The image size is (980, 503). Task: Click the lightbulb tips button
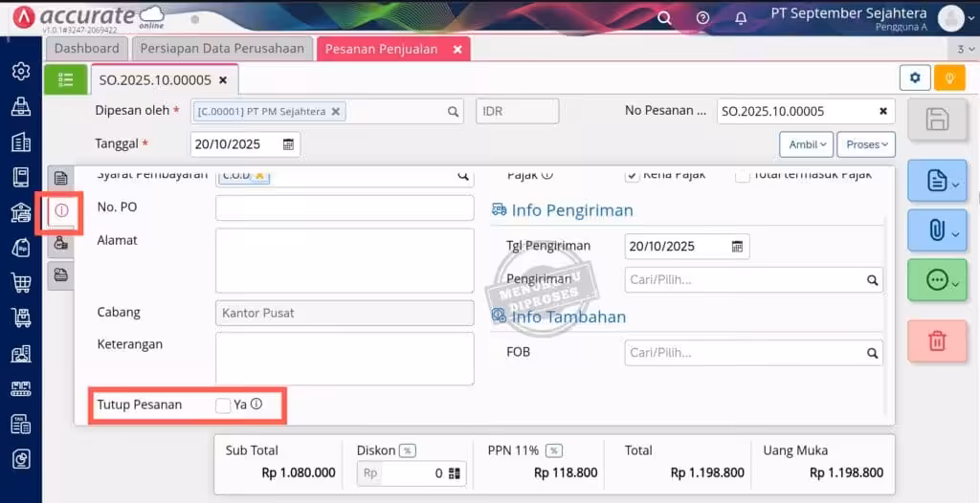[x=949, y=78]
